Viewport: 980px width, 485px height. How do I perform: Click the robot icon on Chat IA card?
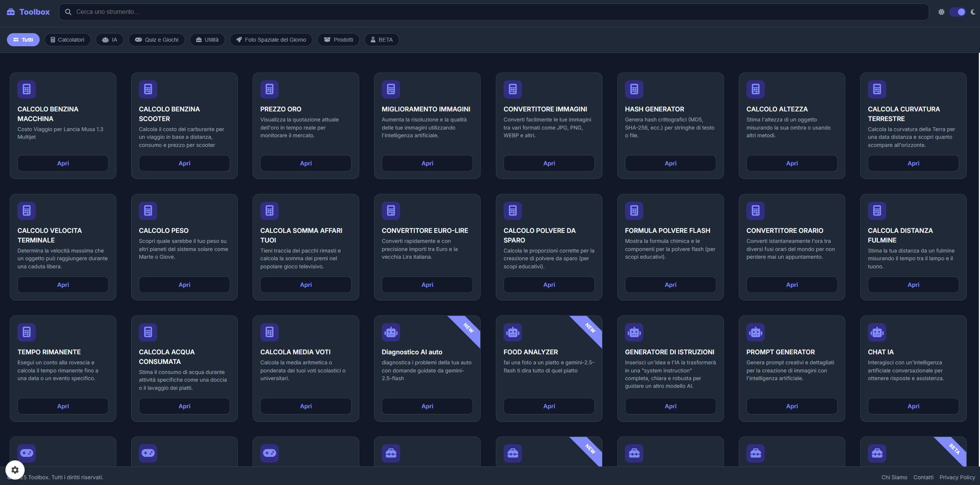pos(877,332)
